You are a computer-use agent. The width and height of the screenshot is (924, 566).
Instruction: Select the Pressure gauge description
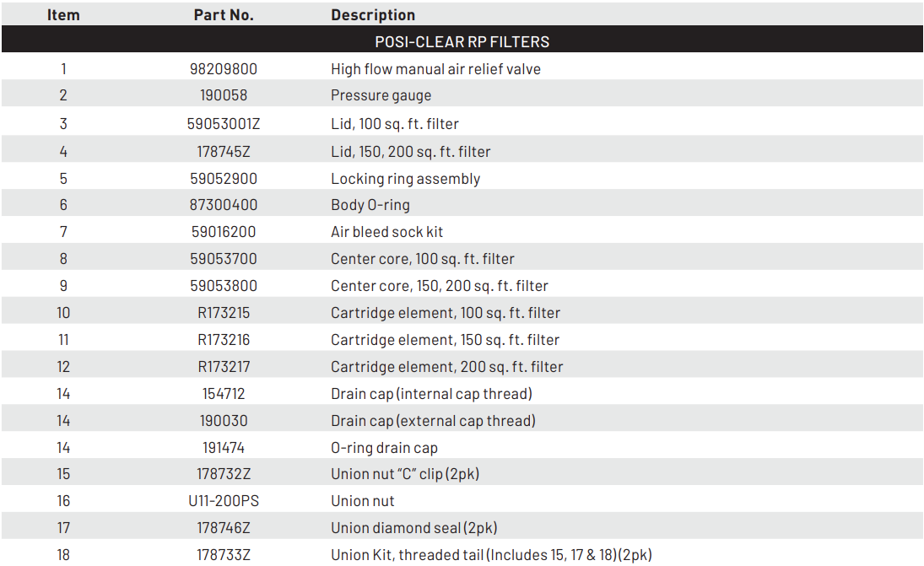click(381, 95)
